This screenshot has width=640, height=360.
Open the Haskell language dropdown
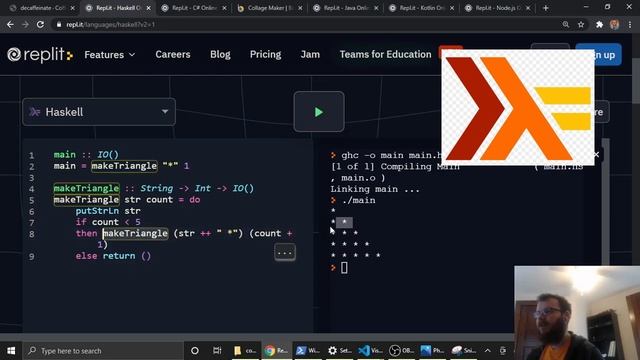[99, 112]
